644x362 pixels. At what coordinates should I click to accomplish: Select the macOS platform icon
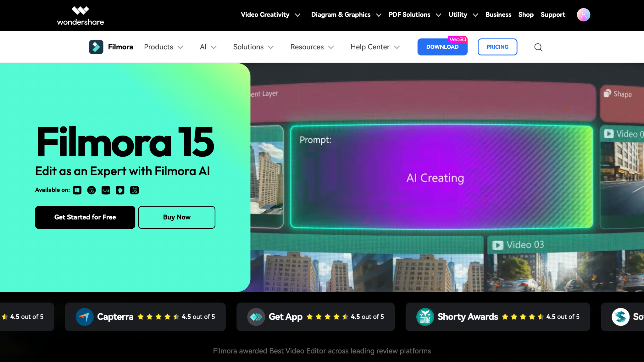pyautogui.click(x=92, y=190)
